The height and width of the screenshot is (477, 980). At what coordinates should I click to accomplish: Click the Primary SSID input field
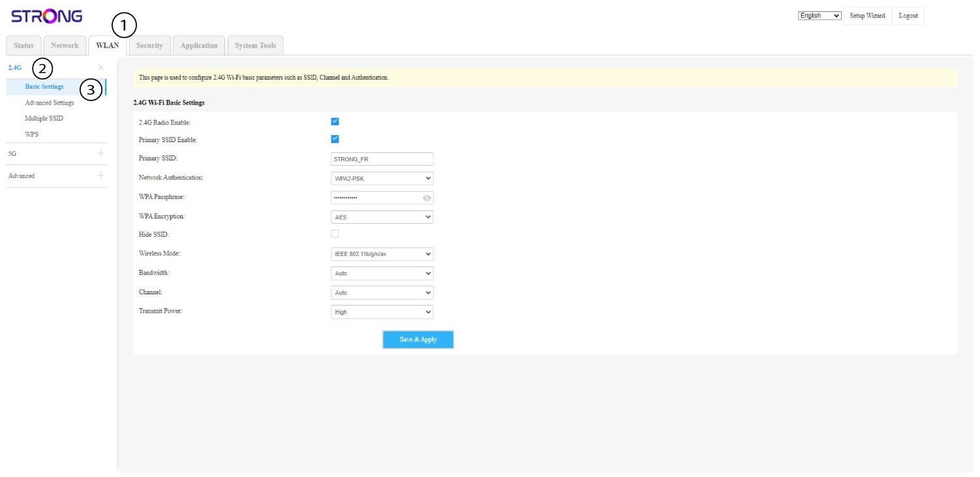pos(382,159)
